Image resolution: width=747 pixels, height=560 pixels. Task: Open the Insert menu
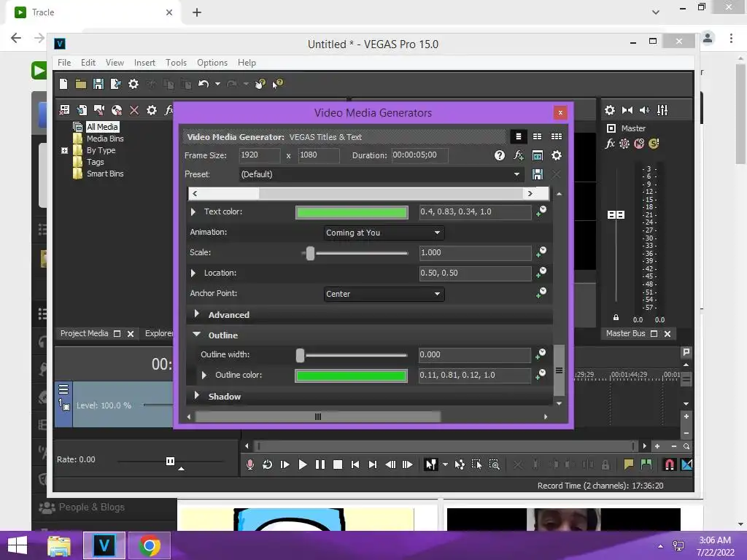[x=144, y=63]
